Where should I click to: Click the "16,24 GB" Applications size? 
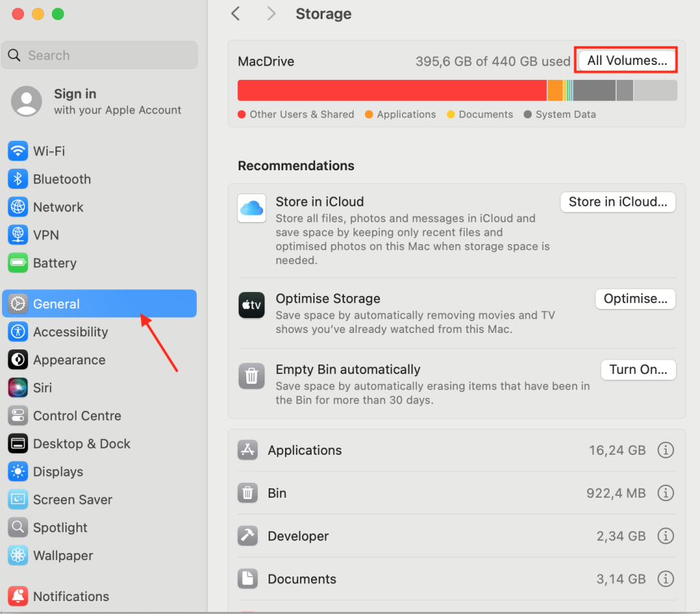(617, 450)
